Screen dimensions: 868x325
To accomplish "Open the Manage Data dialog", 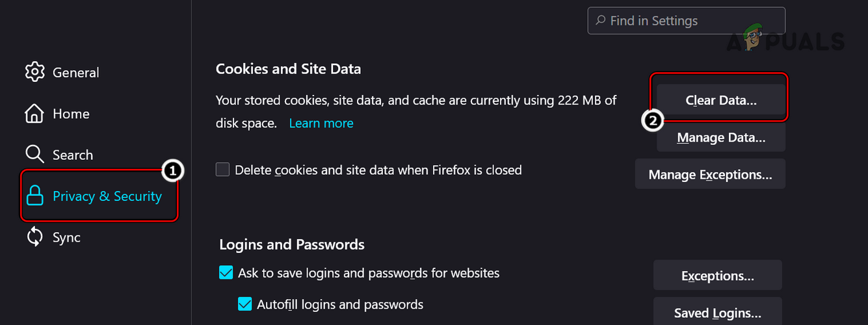I will 721,138.
